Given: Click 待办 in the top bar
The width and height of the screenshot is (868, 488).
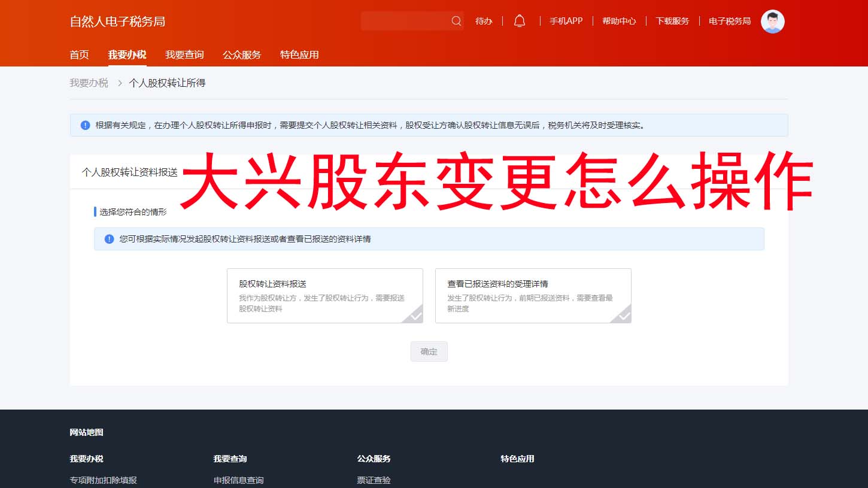Looking at the screenshot, I should pos(484,21).
